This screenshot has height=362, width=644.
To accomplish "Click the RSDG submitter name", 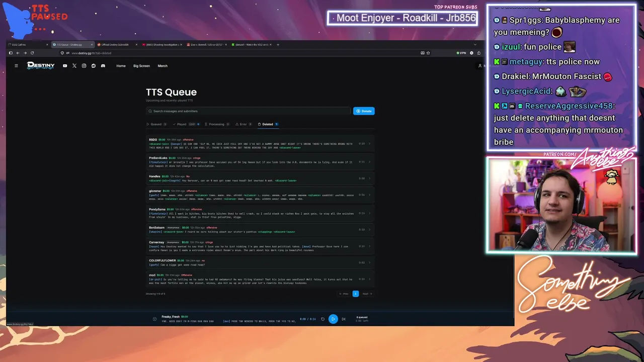I will coord(153,139).
